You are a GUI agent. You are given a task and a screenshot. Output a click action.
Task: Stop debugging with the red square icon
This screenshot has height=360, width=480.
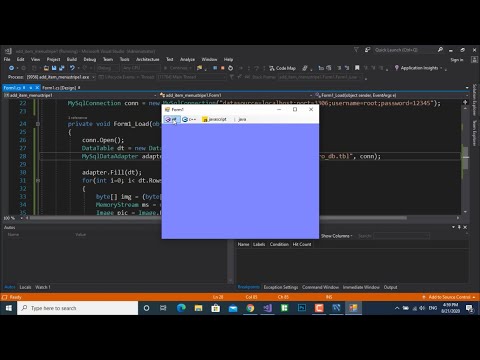222,68
